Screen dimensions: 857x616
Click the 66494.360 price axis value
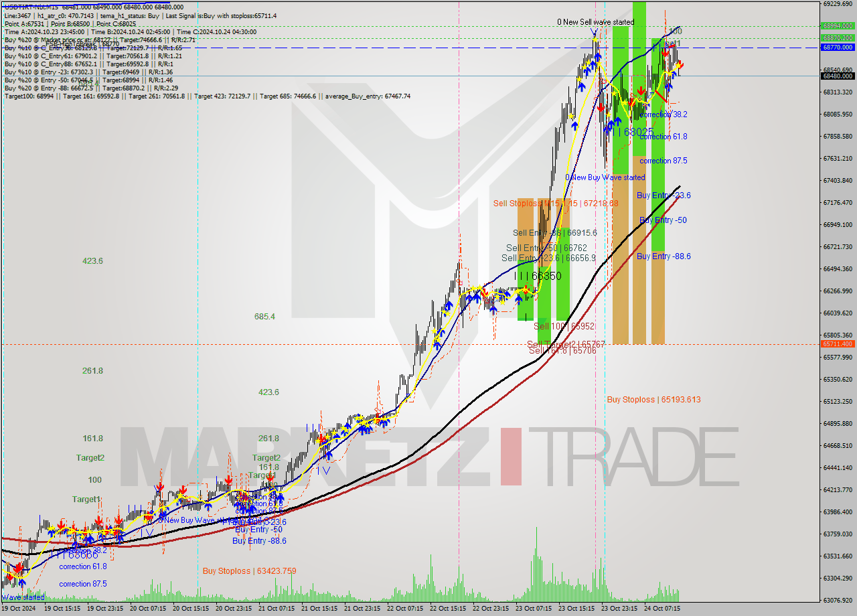pyautogui.click(x=838, y=268)
